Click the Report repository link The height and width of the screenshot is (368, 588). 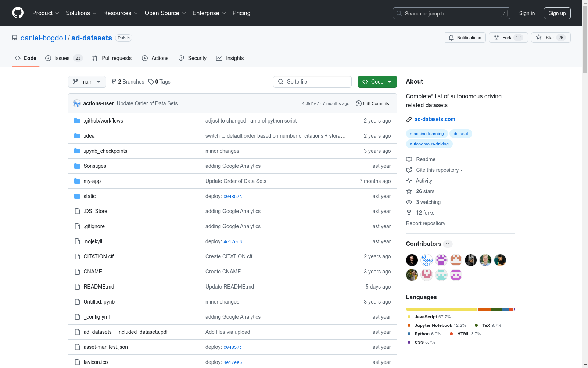(x=426, y=223)
